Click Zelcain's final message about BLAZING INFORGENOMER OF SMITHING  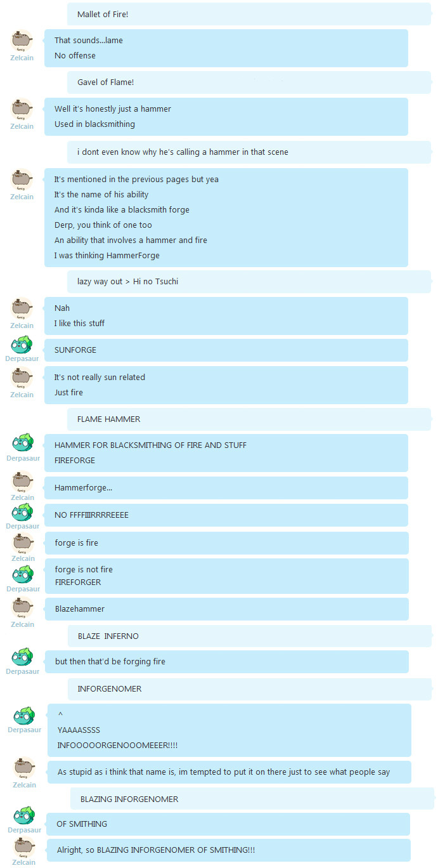(229, 850)
